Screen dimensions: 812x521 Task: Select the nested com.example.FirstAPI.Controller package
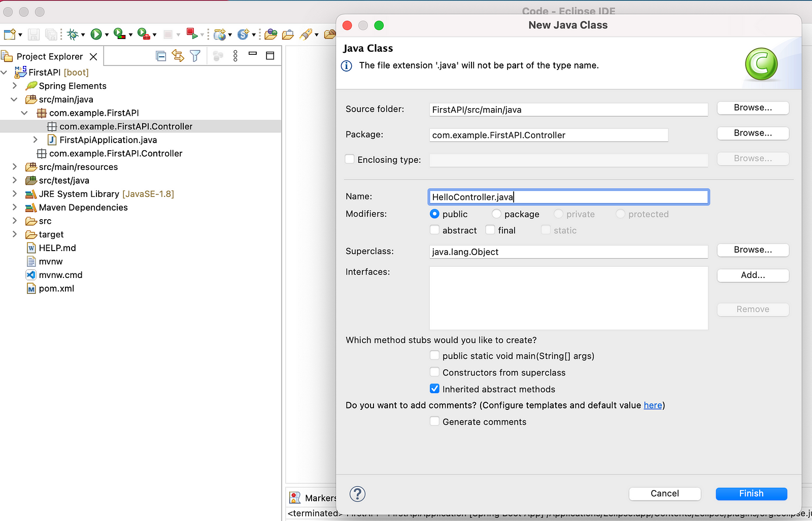point(126,126)
